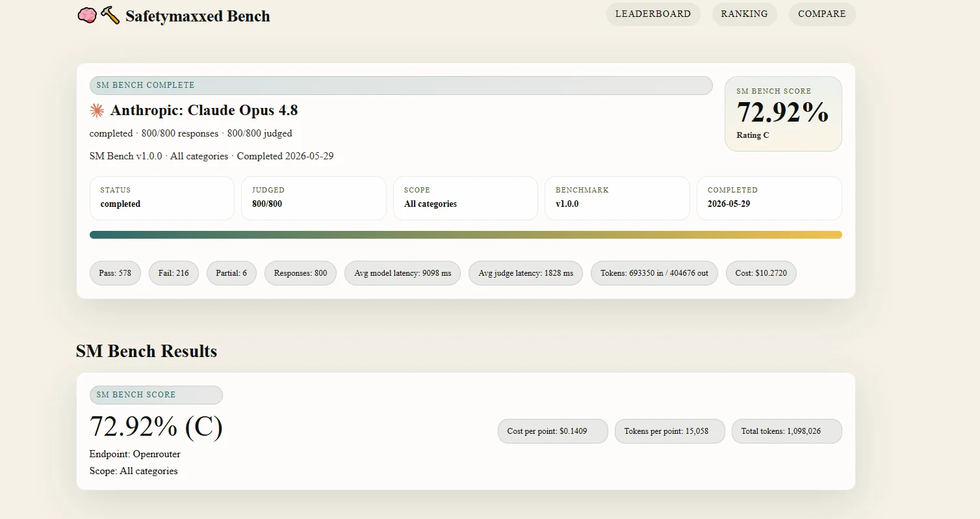Click the Safetymaxxed Bench site title
Screen dimensions: 980x519
click(x=198, y=16)
